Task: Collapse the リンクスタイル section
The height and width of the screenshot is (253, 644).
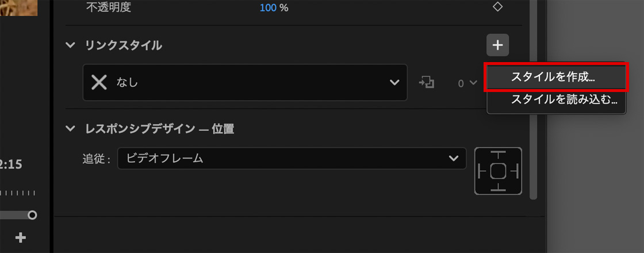Action: tap(71, 45)
